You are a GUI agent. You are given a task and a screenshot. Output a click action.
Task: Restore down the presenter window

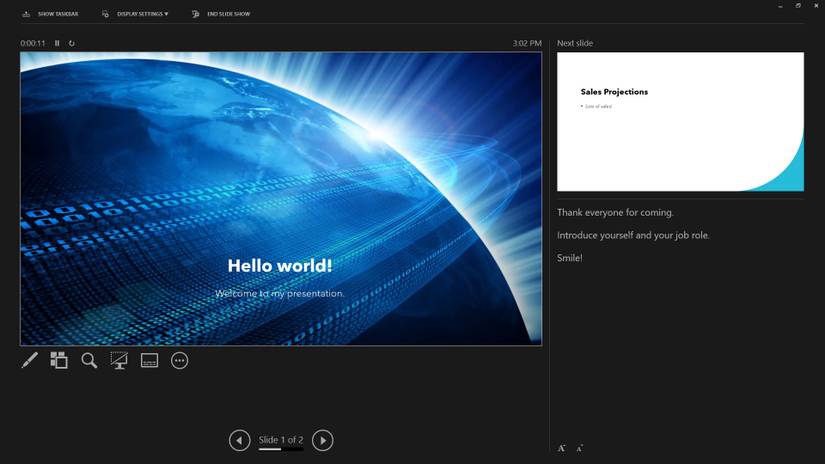point(798,6)
